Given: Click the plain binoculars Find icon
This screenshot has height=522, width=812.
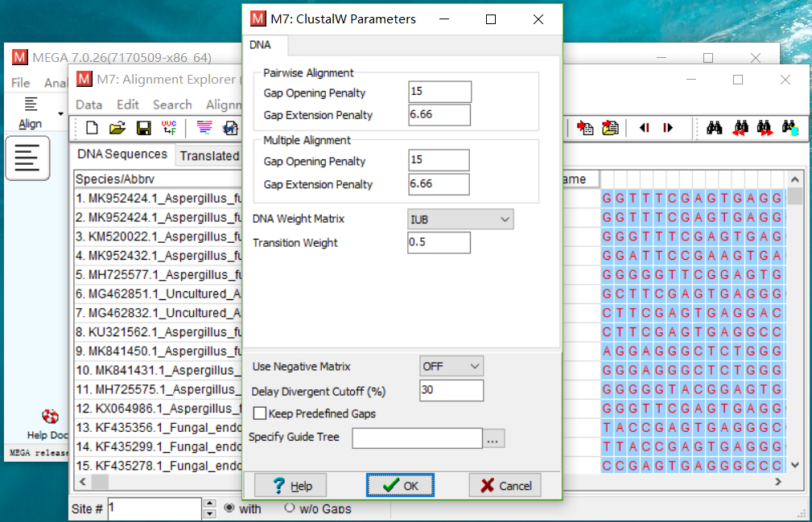Looking at the screenshot, I should tap(714, 128).
